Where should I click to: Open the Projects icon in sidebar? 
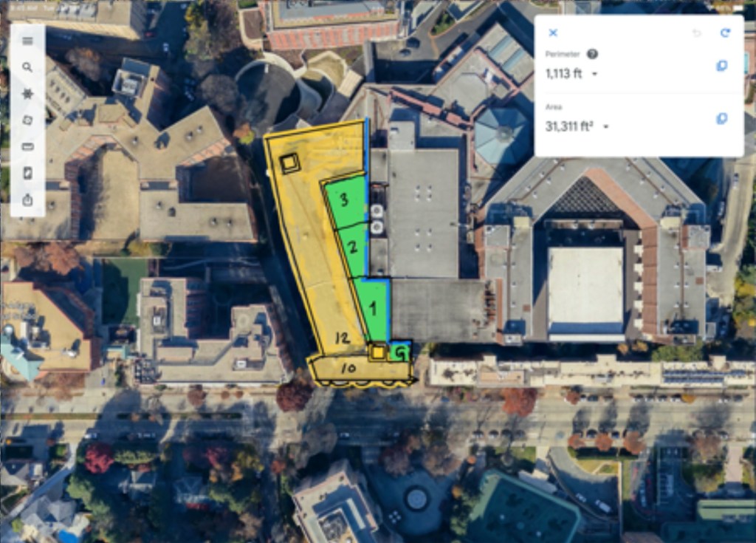[27, 173]
